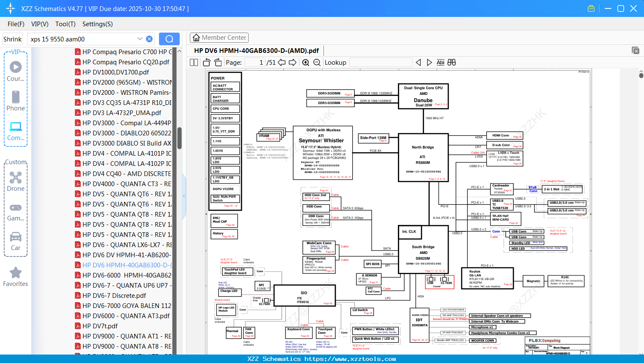Image resolution: width=644 pixels, height=363 pixels.
Task: Open the Settings(S) menu
Action: [98, 24]
